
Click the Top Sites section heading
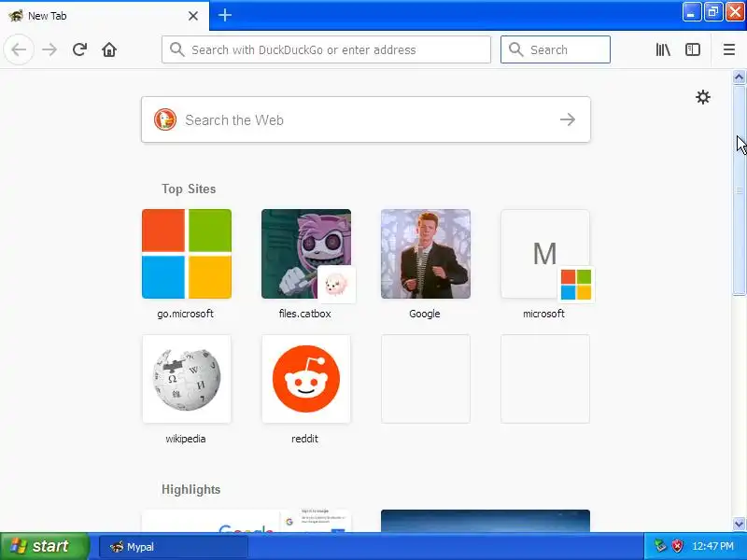click(x=189, y=189)
